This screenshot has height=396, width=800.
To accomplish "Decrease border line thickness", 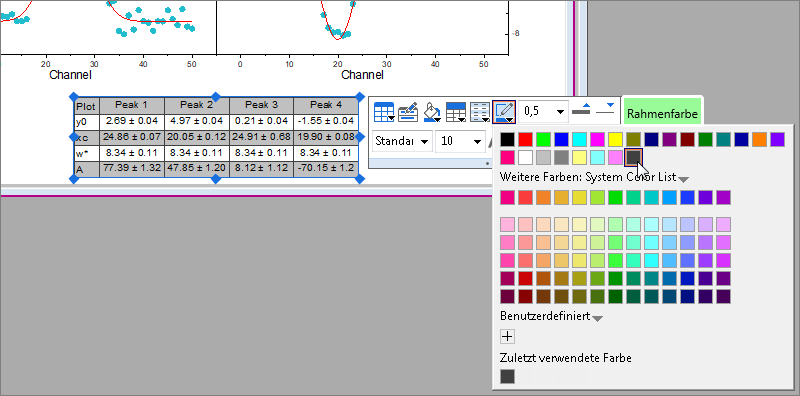I will point(606,109).
